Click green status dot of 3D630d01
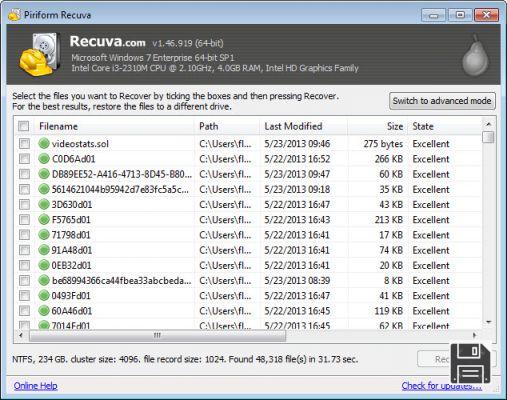The image size is (507, 400). [x=44, y=204]
